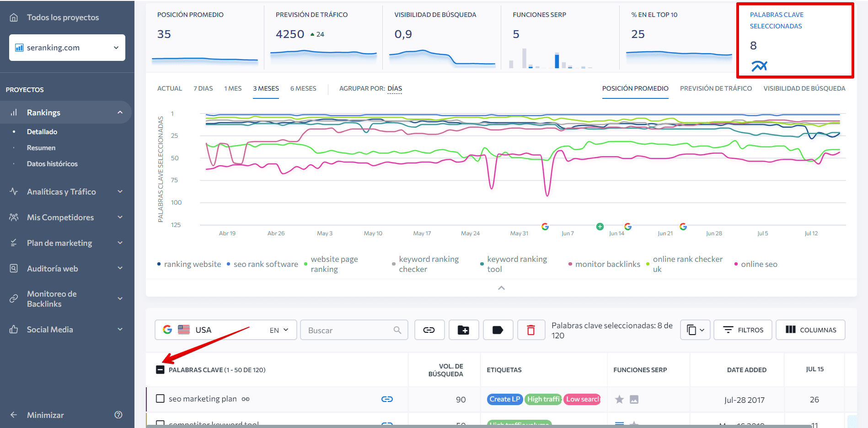
Task: Expand Auditoría web section
Action: point(120,269)
